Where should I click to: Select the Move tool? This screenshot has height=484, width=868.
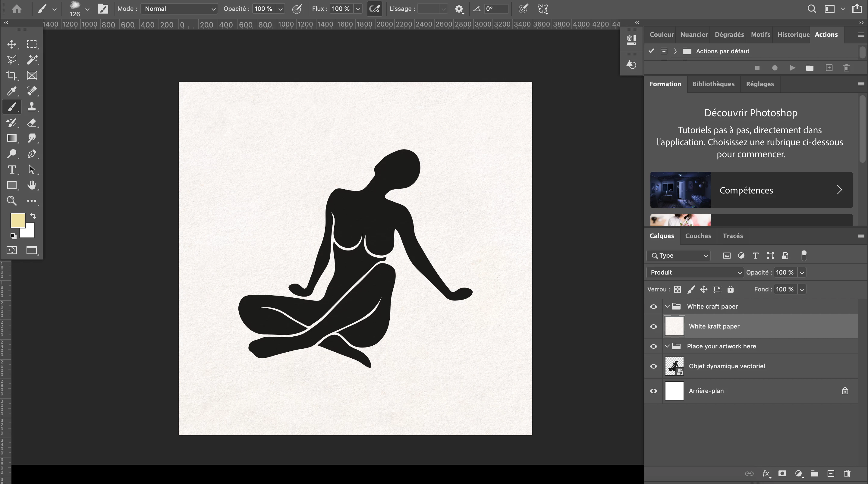click(12, 44)
